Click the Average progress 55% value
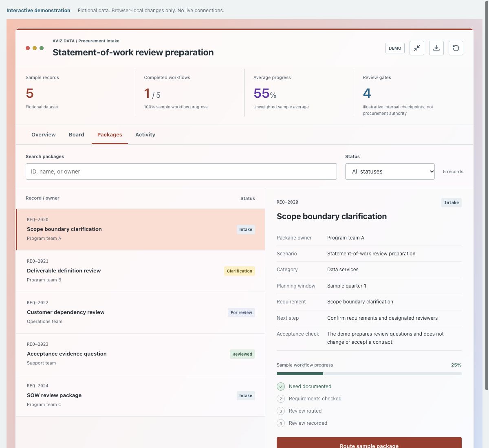Screen dimensions: 489x448 265,94
